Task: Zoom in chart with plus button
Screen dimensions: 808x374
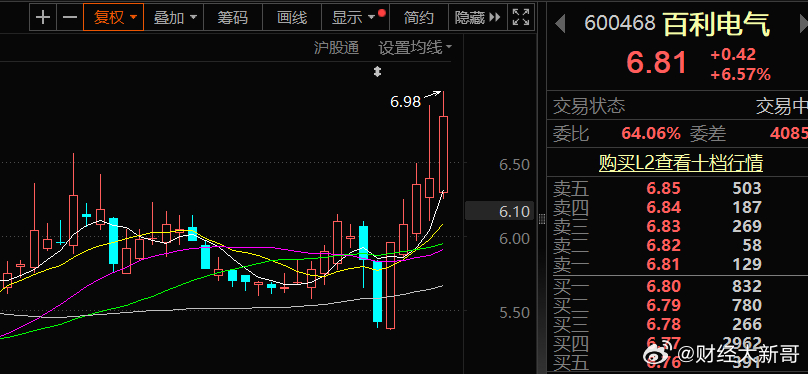Action: (43, 18)
